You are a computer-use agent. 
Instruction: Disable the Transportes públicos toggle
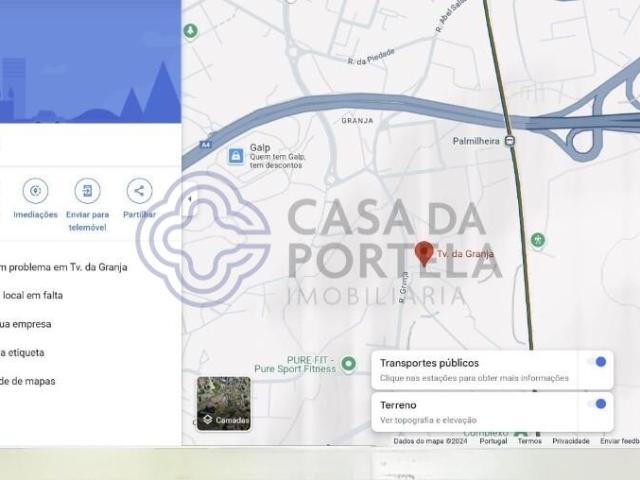point(598,362)
